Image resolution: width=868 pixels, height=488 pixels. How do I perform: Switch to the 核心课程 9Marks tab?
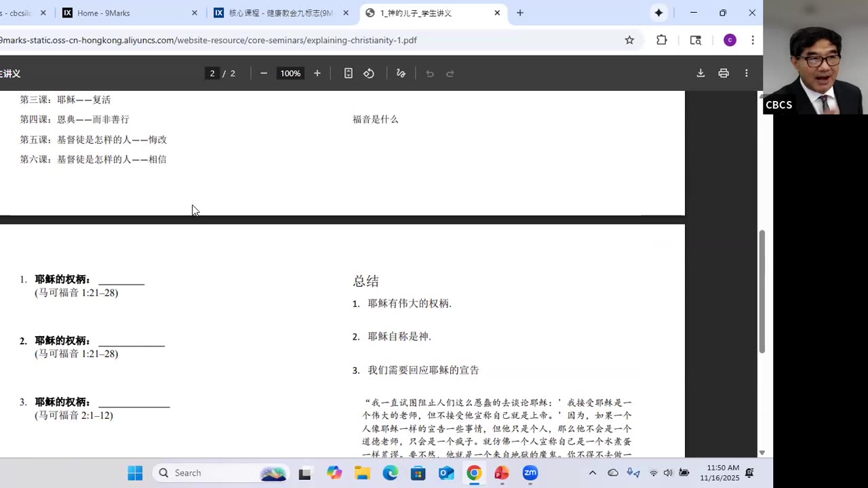(281, 13)
